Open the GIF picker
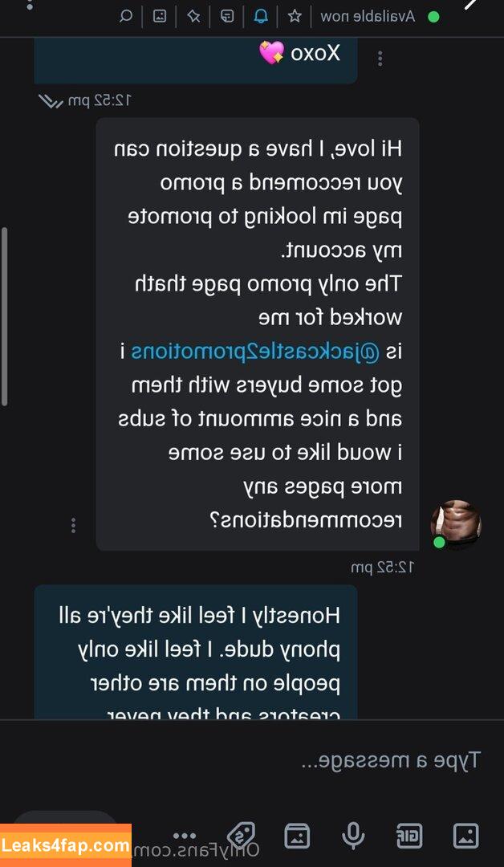504x867 pixels. 409,836
